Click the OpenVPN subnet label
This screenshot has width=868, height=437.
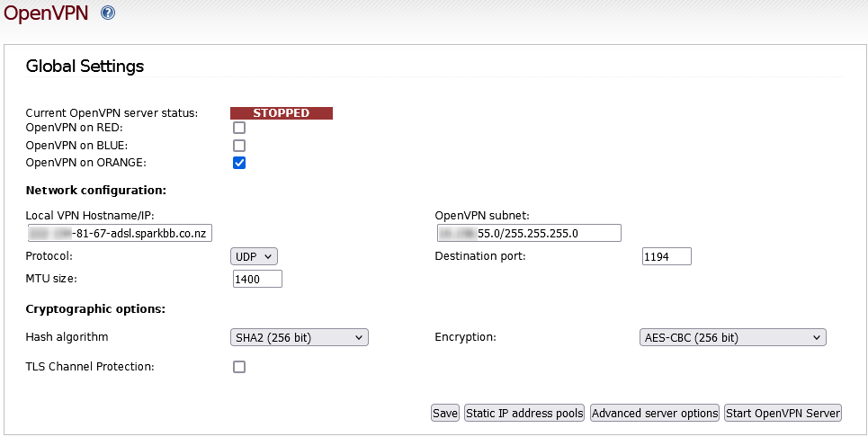482,215
